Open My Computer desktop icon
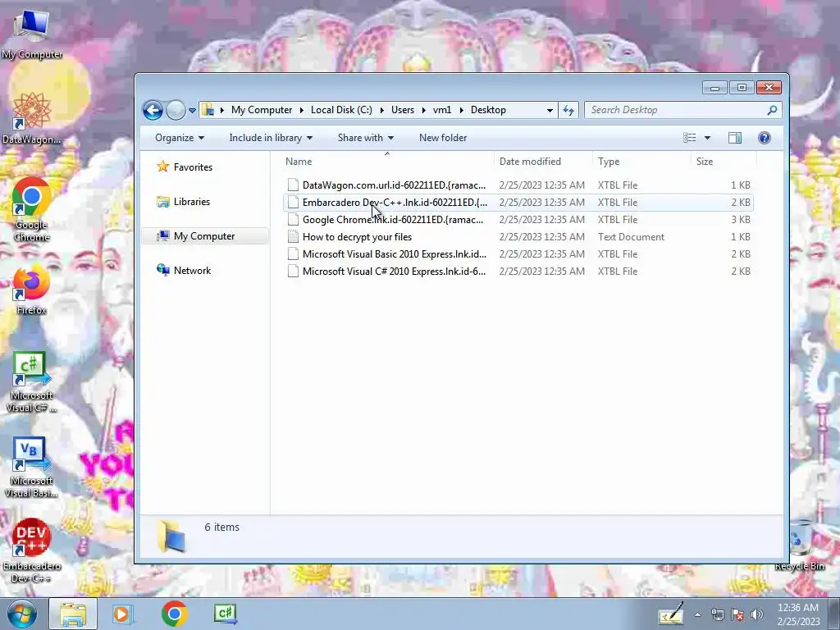 point(32,34)
